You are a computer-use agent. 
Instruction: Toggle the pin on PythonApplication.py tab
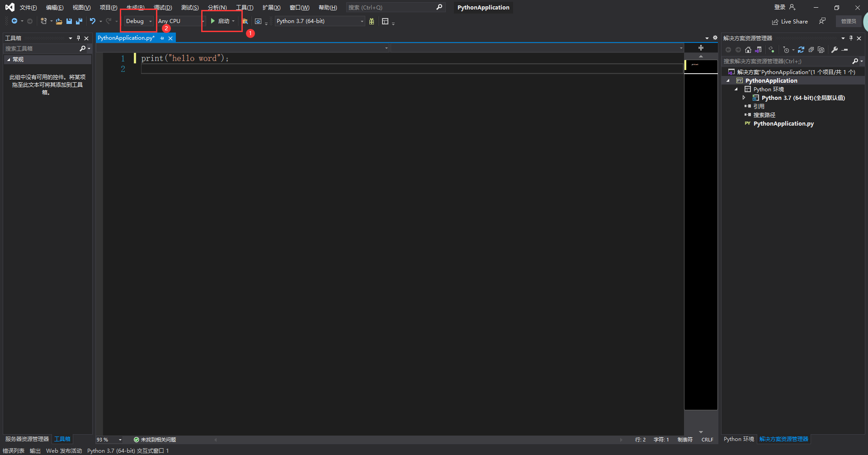coord(162,38)
